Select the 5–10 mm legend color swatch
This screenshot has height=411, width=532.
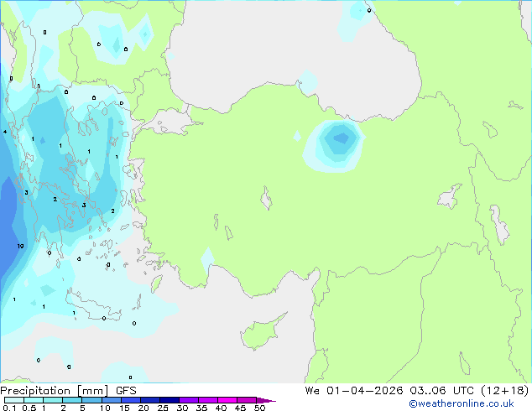pyautogui.click(x=91, y=400)
